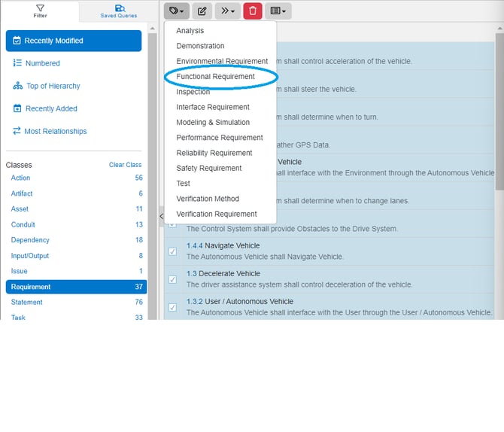504x432 pixels.
Task: Click the Top of Hierarchy icon
Action: tap(17, 86)
